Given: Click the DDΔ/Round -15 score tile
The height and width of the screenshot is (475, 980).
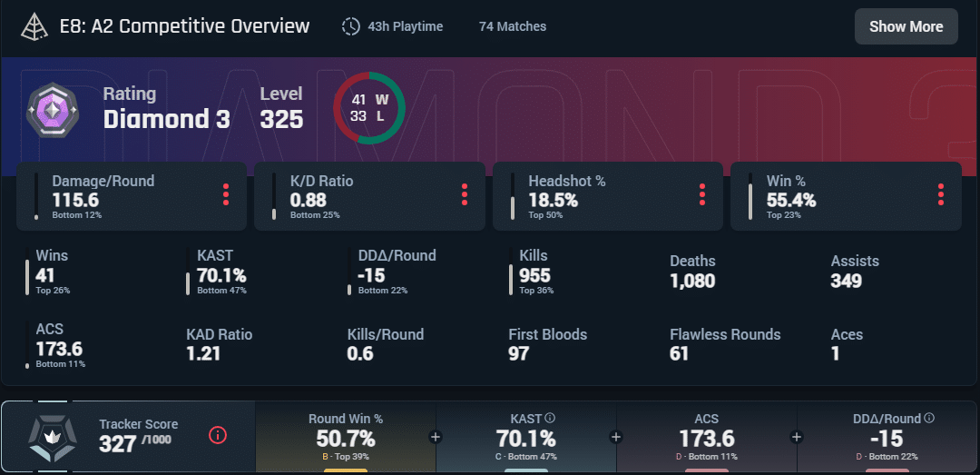Looking at the screenshot, I should (x=887, y=437).
